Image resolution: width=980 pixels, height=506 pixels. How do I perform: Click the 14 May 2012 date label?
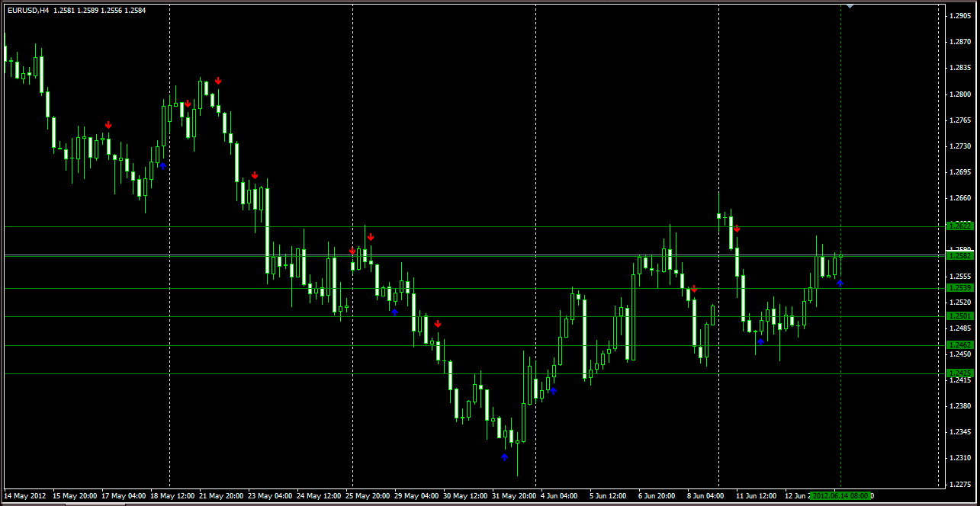[25, 495]
